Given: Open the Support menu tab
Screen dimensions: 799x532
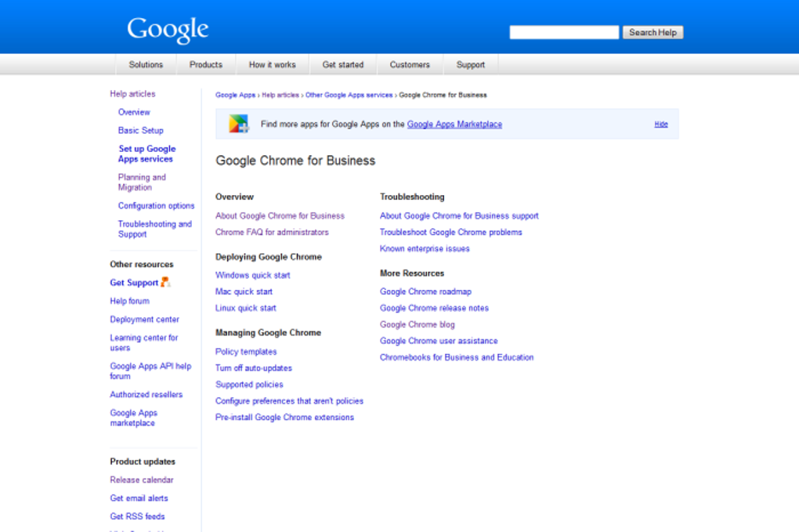Looking at the screenshot, I should tap(470, 65).
